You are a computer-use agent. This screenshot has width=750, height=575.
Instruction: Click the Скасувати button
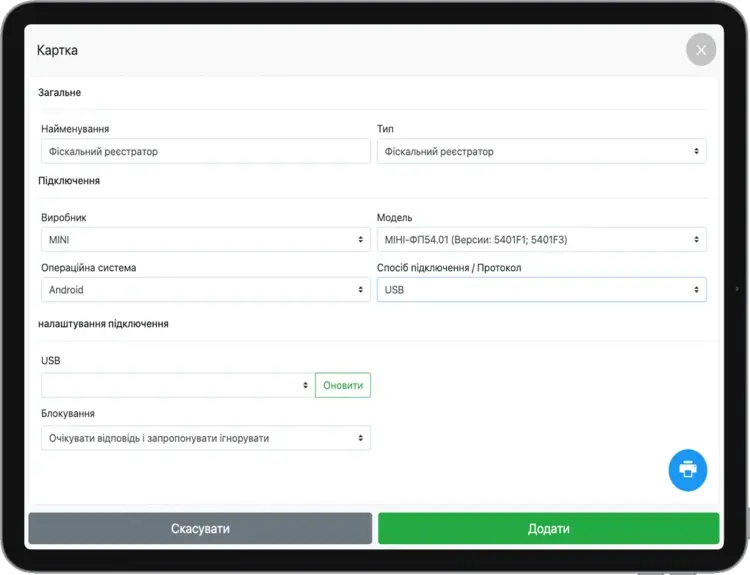coord(200,528)
